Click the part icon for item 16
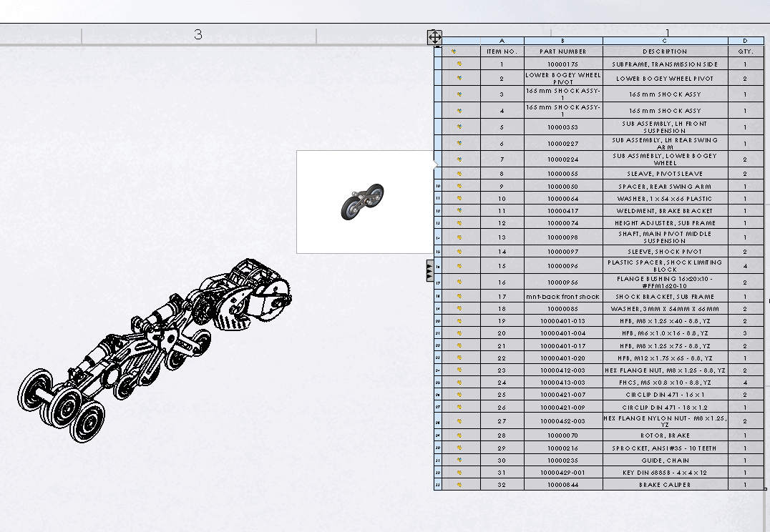Image resolution: width=770 pixels, height=532 pixels. [459, 282]
